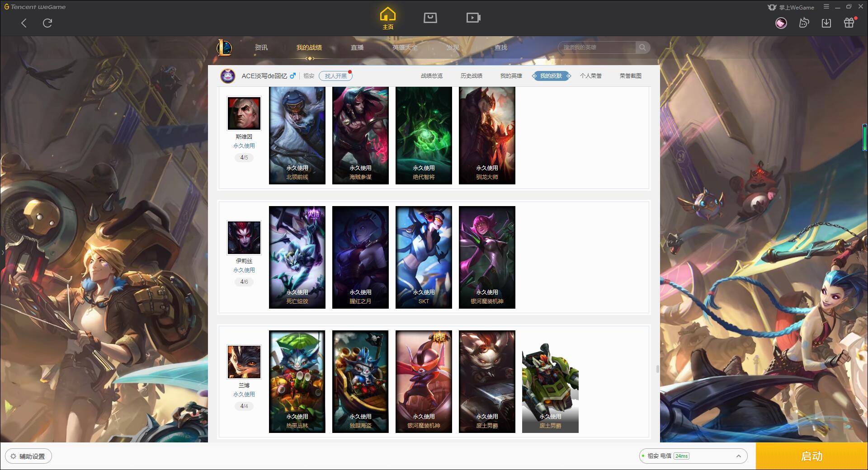Click the 搜索我的英雄 search field

pos(597,47)
